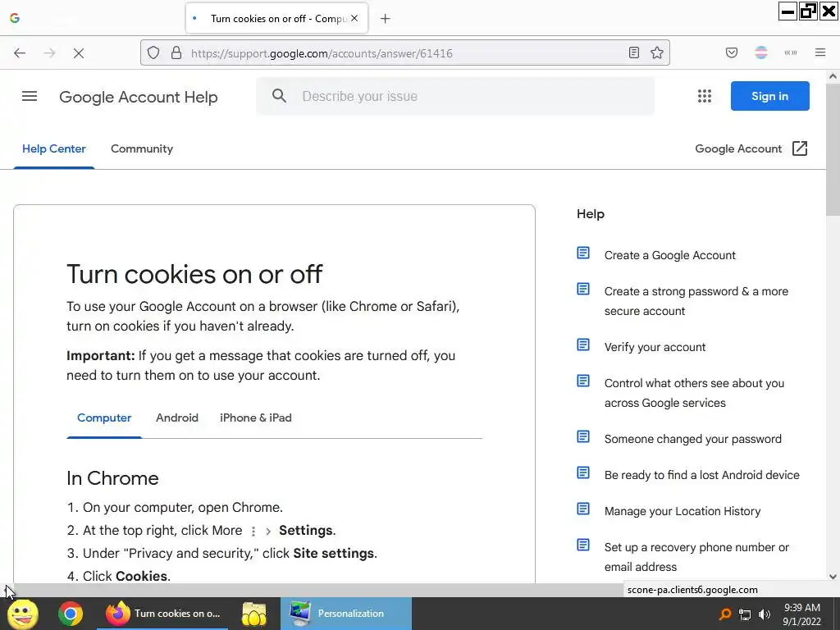Click the quotation-marks extension icon

[791, 52]
